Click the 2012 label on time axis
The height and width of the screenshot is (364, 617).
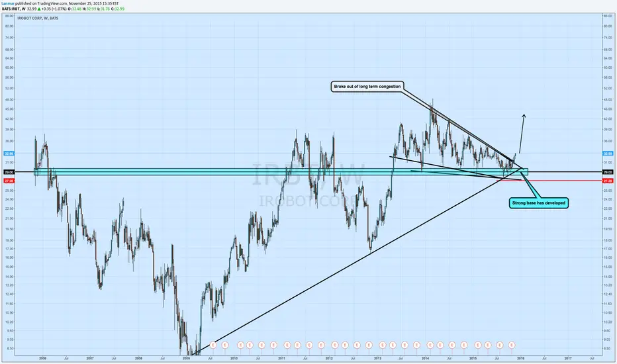pos(330,359)
